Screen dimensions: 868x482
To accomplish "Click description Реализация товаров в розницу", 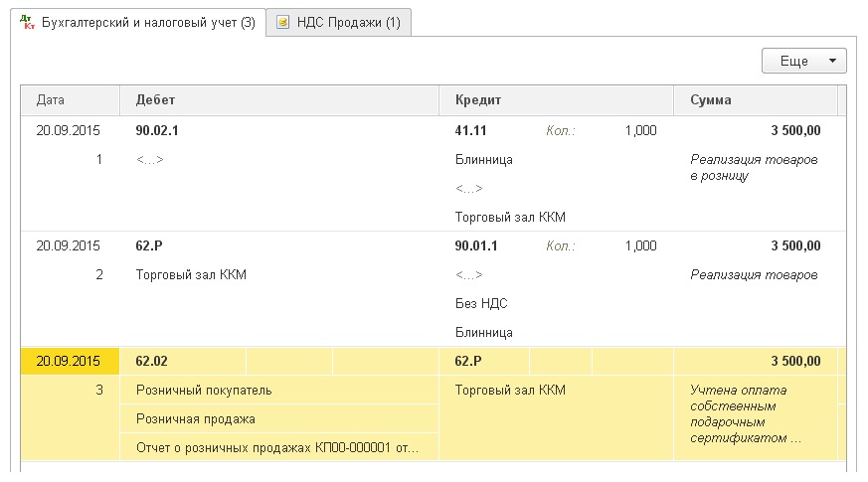I will [x=754, y=168].
